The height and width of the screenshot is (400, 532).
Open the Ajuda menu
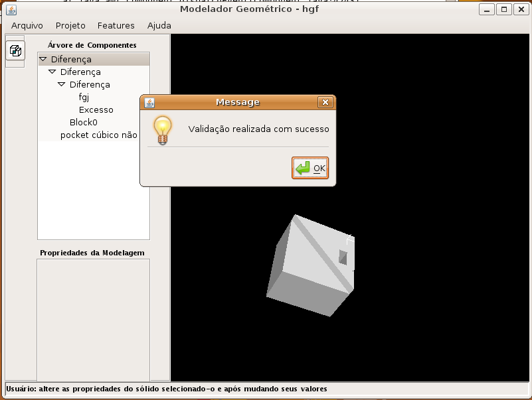point(159,25)
